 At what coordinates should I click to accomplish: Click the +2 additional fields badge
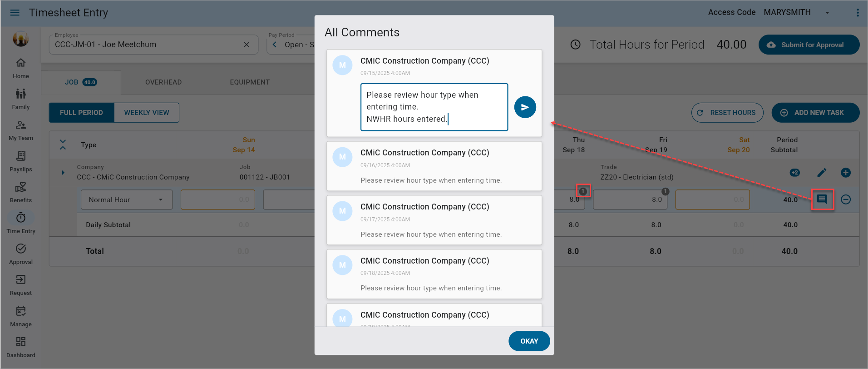click(795, 173)
